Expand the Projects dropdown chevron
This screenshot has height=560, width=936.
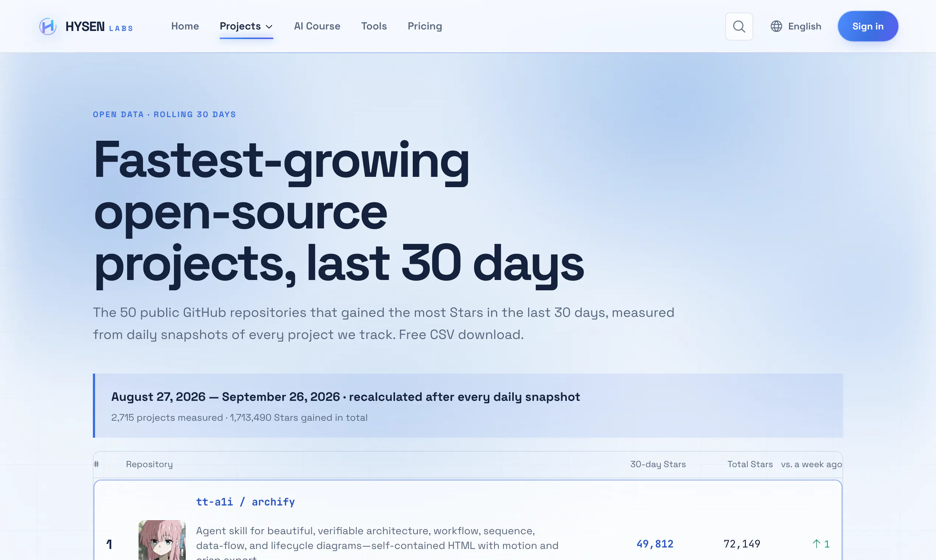pos(269,27)
